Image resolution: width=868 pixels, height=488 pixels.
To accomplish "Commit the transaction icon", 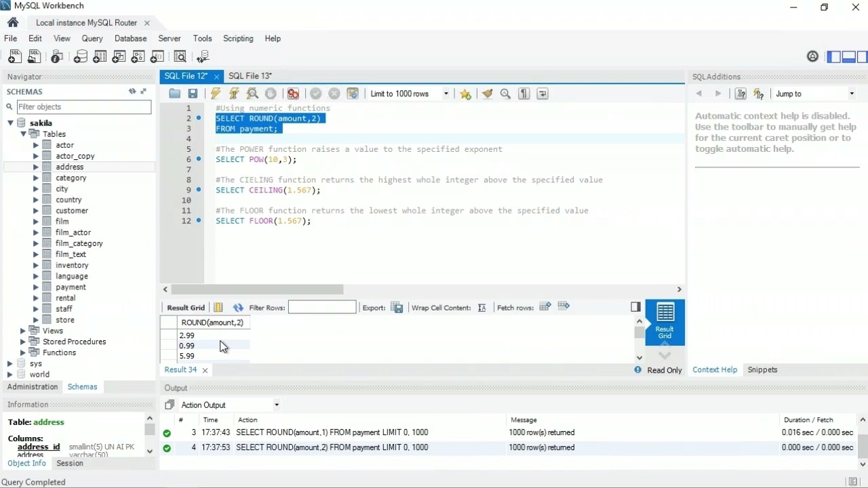I will tap(315, 94).
